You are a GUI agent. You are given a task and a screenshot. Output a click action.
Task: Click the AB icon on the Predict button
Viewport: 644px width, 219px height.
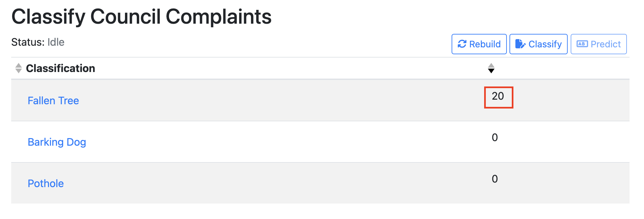coord(582,44)
